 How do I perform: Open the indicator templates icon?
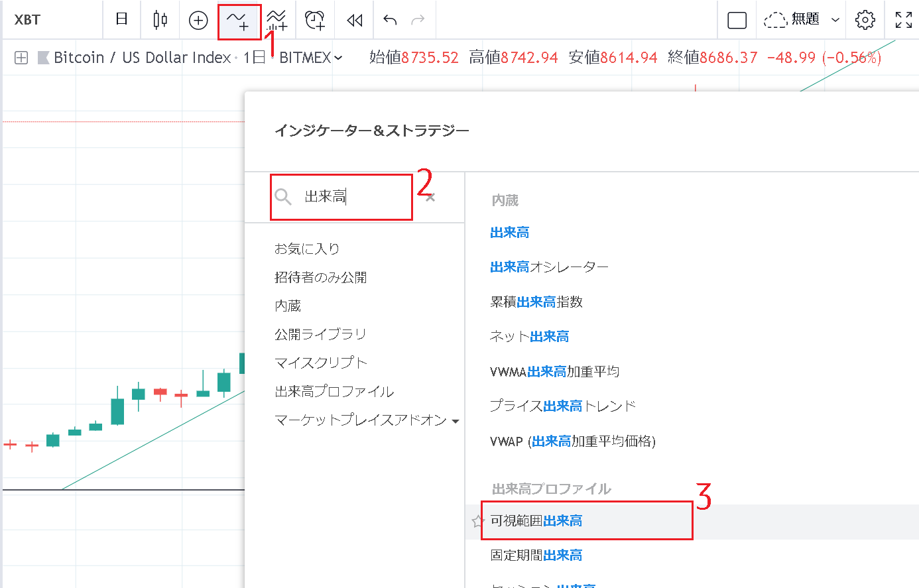277,20
